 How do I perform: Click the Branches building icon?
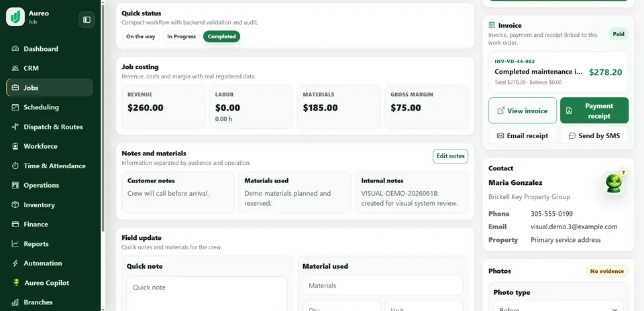[15, 302]
